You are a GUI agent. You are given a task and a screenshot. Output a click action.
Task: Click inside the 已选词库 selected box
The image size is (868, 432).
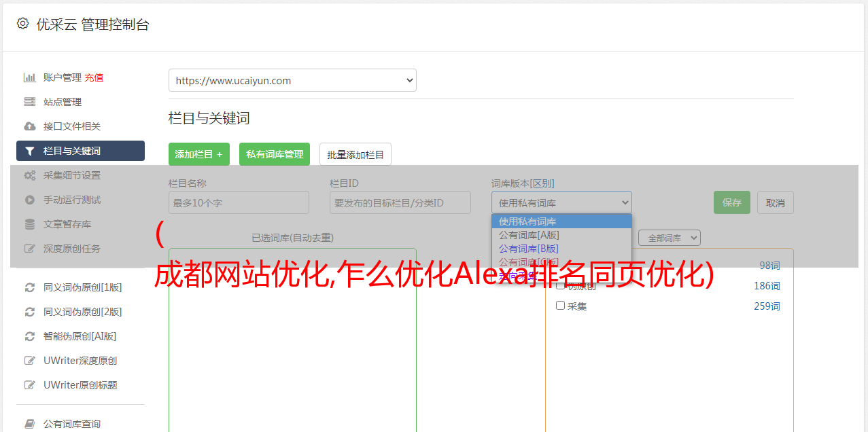(x=292, y=340)
